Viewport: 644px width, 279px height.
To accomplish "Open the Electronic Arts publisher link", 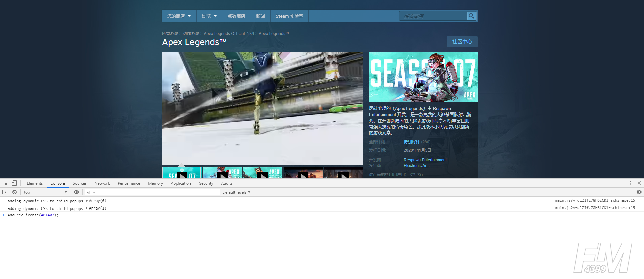I will (x=417, y=166).
